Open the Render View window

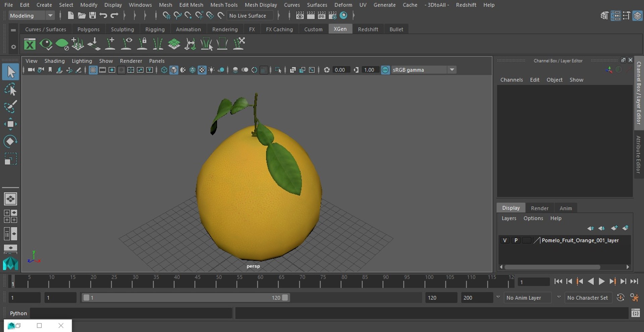click(x=300, y=15)
